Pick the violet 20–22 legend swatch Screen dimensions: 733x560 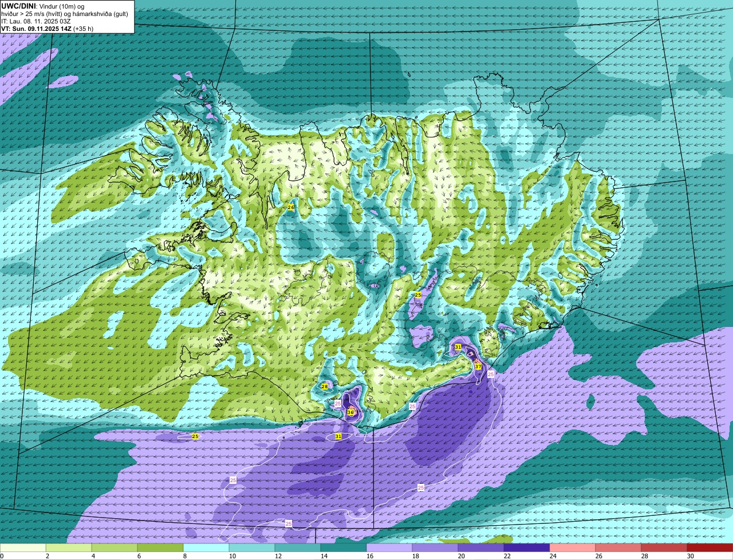coord(481,548)
